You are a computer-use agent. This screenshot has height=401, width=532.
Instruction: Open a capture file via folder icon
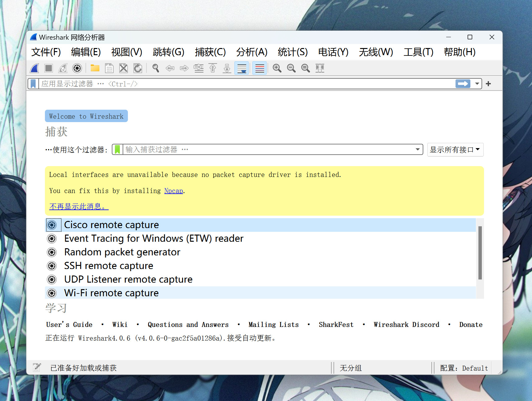(95, 68)
